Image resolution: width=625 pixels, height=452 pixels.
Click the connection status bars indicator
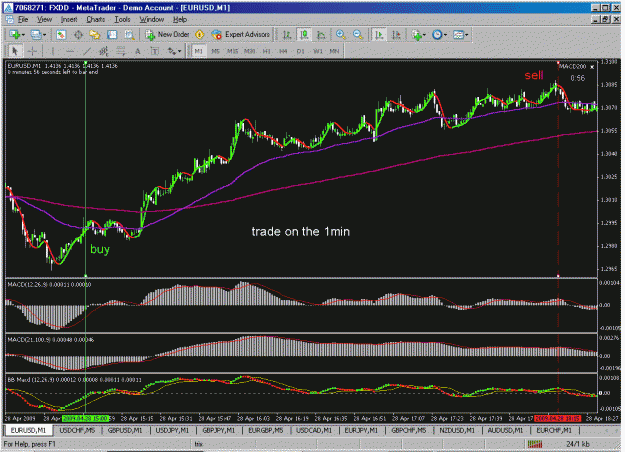coord(535,444)
